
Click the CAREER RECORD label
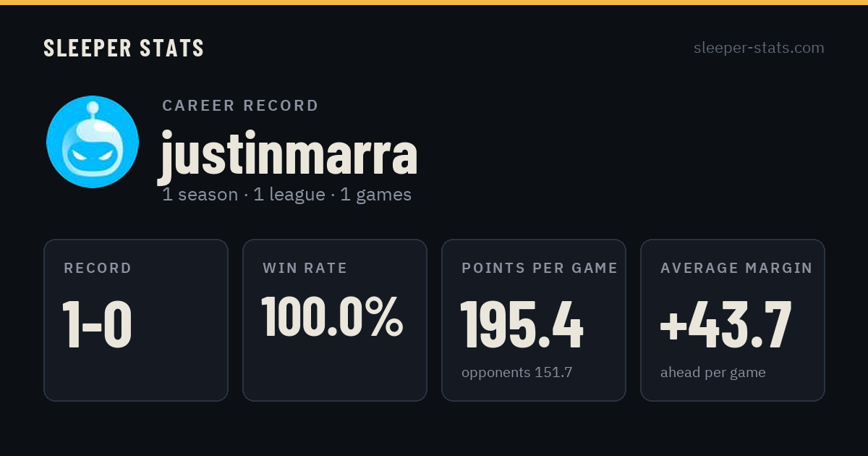tap(240, 106)
